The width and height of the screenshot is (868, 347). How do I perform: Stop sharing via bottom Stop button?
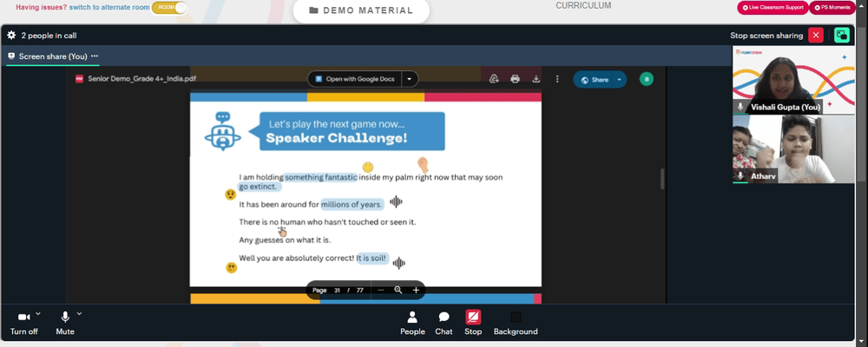coord(473,324)
